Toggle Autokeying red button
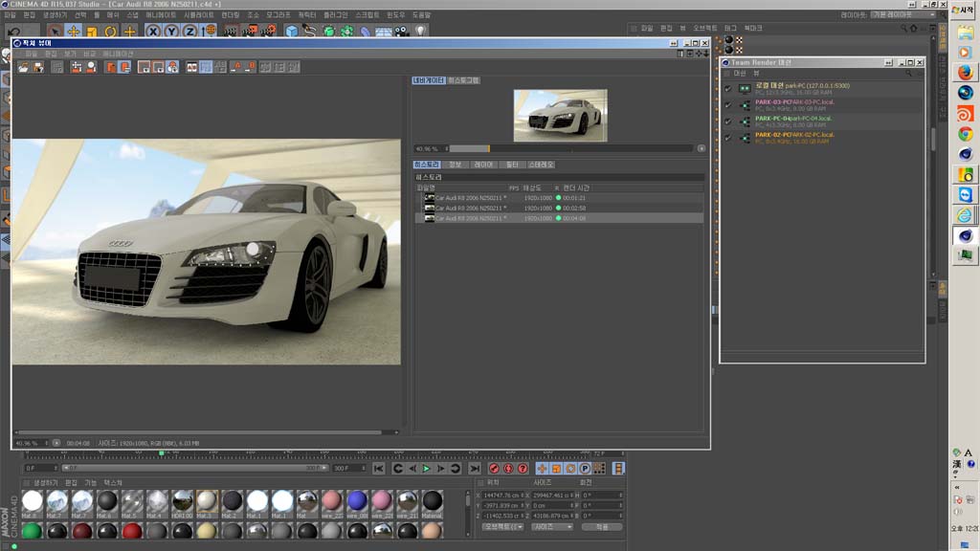Screen dimensions: 980x551 tap(508, 469)
